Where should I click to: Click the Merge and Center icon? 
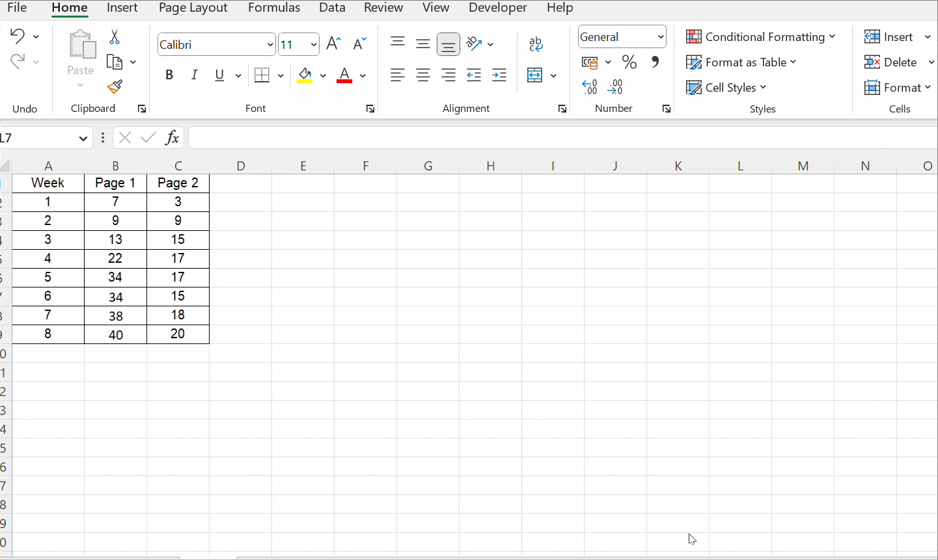[535, 75]
